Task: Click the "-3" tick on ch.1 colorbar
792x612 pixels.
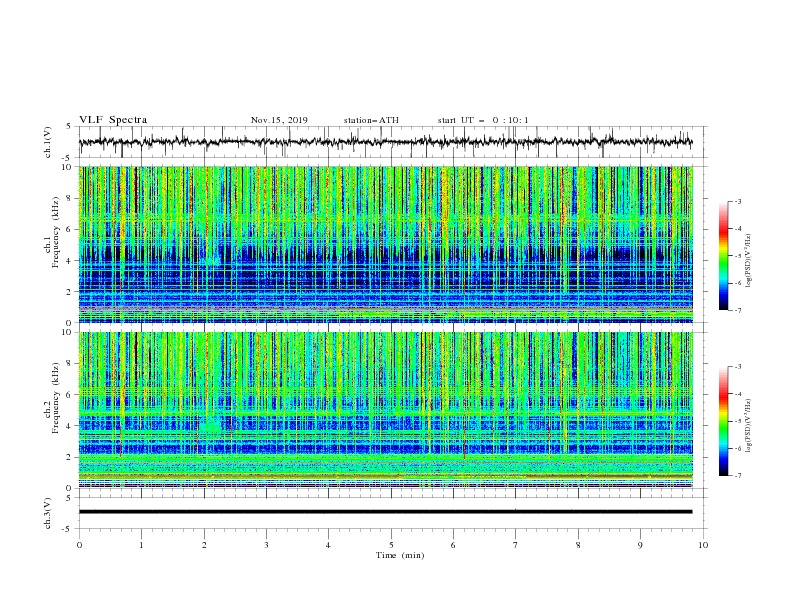Action: (x=738, y=201)
